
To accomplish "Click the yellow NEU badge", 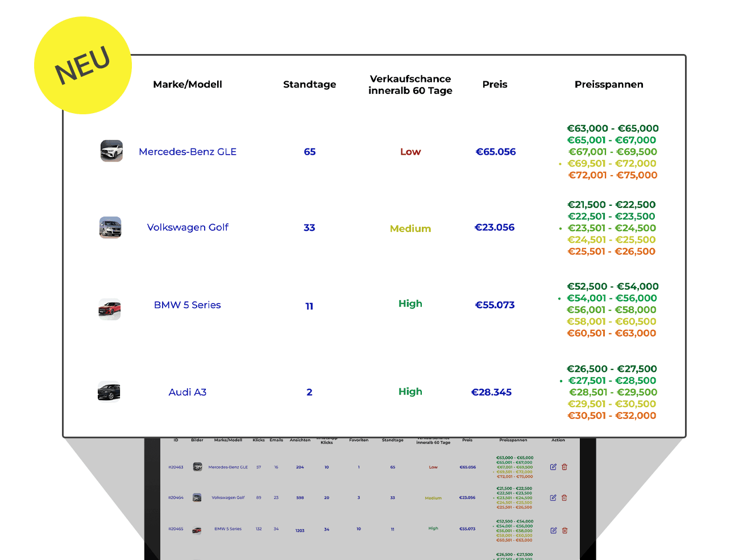I will (x=83, y=65).
